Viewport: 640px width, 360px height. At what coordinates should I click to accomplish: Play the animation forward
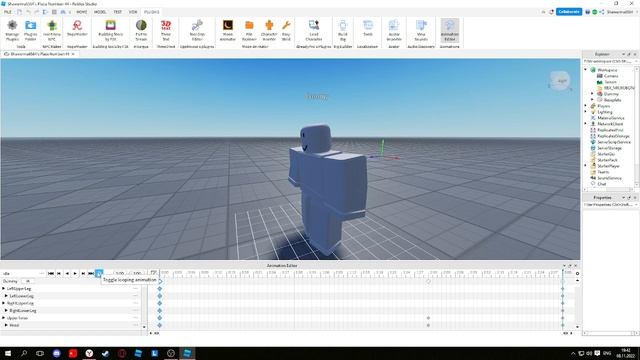tap(75, 273)
